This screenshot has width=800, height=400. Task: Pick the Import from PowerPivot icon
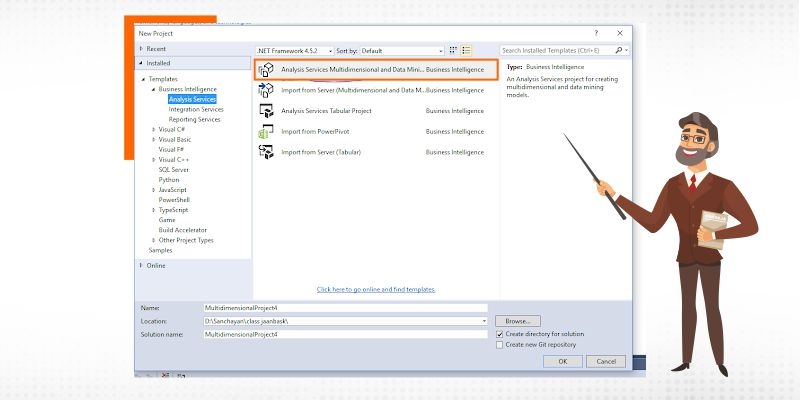pyautogui.click(x=266, y=131)
